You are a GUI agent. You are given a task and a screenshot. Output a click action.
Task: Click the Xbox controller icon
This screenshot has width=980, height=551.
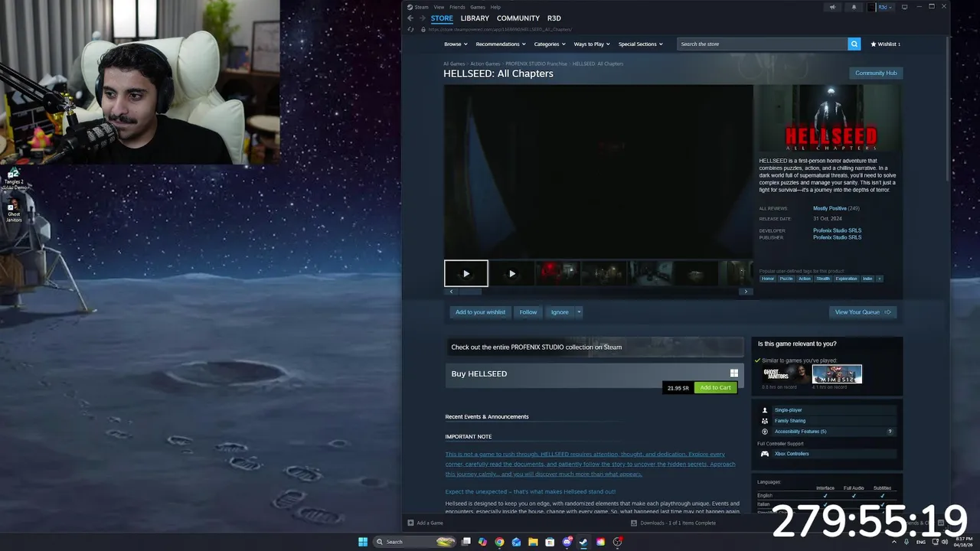764,454
